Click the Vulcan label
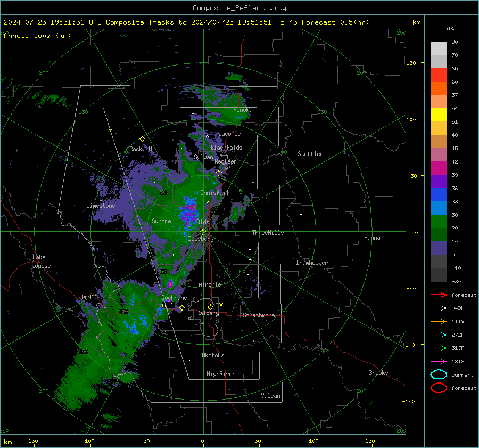The width and height of the screenshot is (479, 448). click(x=270, y=396)
